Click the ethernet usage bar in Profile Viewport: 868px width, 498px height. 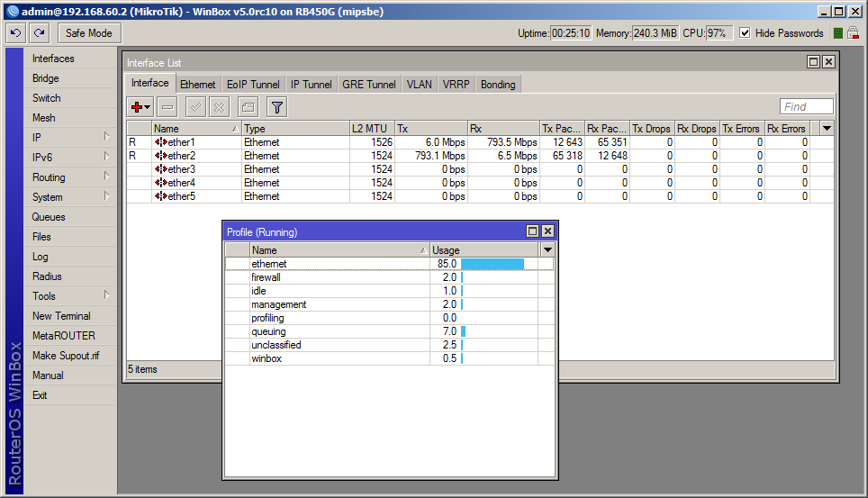(x=493, y=264)
